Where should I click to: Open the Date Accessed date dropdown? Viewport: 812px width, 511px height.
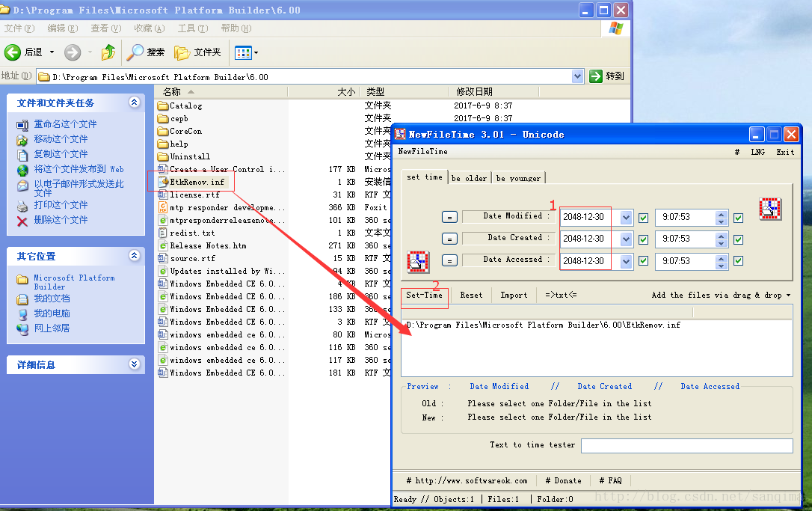(626, 261)
